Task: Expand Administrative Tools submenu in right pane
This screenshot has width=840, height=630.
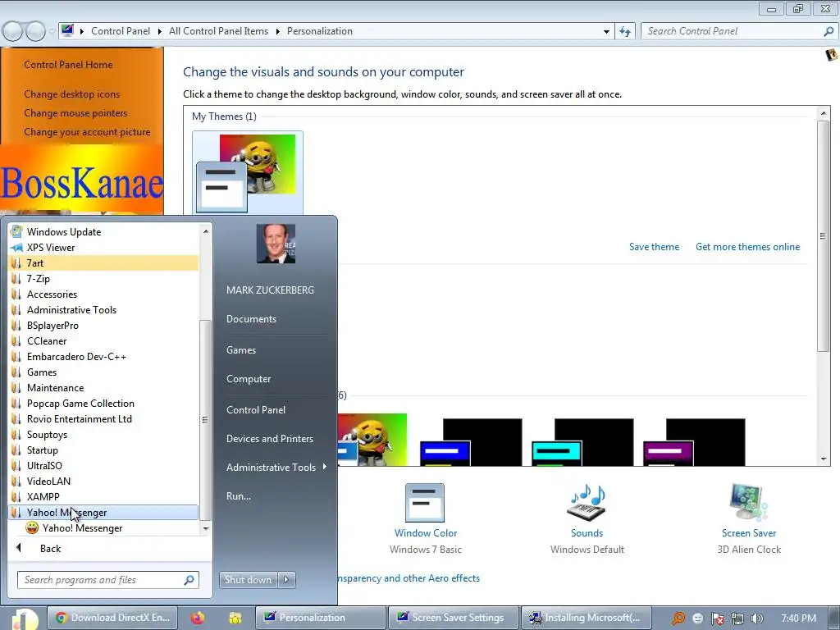Action: 276,467
